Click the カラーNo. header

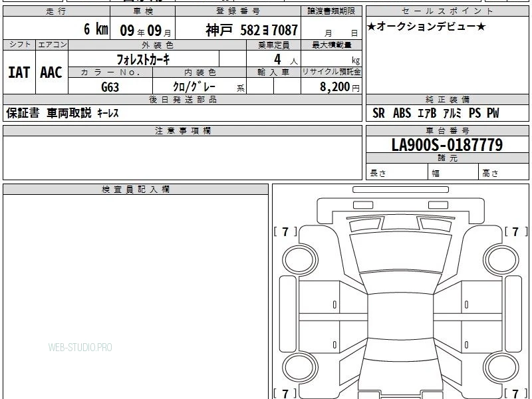point(110,72)
